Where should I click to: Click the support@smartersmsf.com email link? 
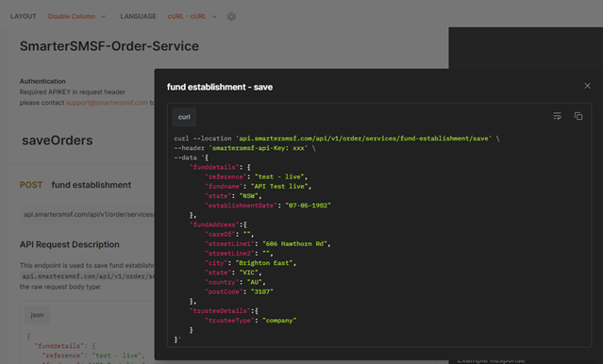(x=107, y=103)
